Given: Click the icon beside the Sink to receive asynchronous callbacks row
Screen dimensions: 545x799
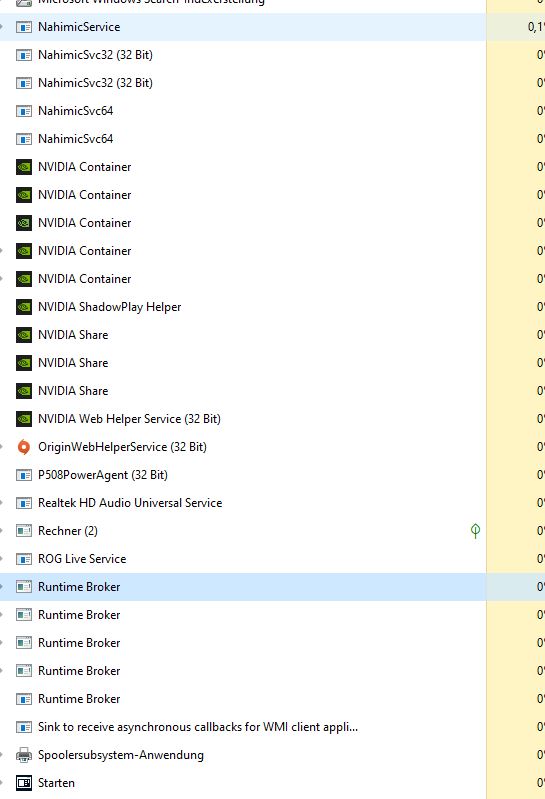Looking at the screenshot, I should [23, 727].
